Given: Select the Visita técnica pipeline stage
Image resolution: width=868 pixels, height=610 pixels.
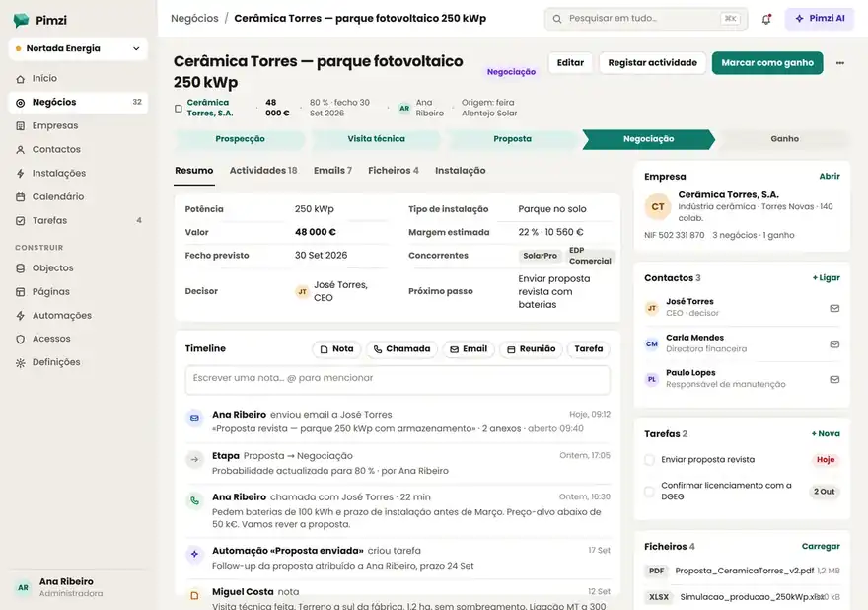Looking at the screenshot, I should click(x=376, y=139).
